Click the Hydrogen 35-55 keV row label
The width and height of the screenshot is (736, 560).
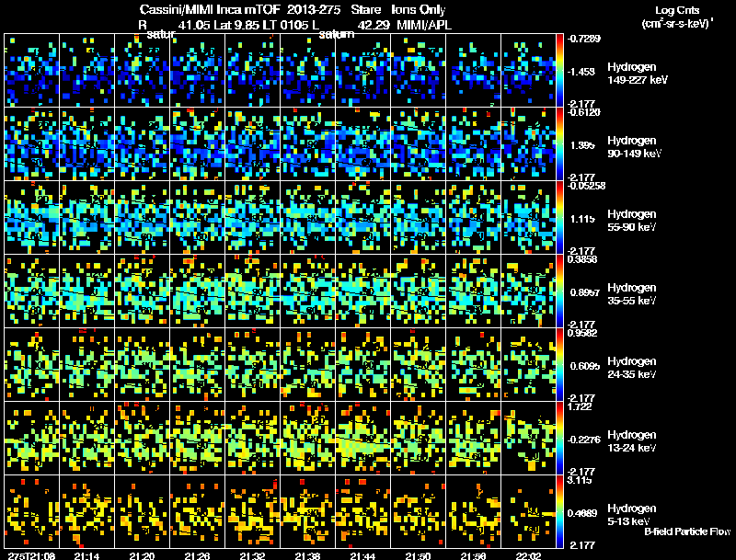pos(632,294)
